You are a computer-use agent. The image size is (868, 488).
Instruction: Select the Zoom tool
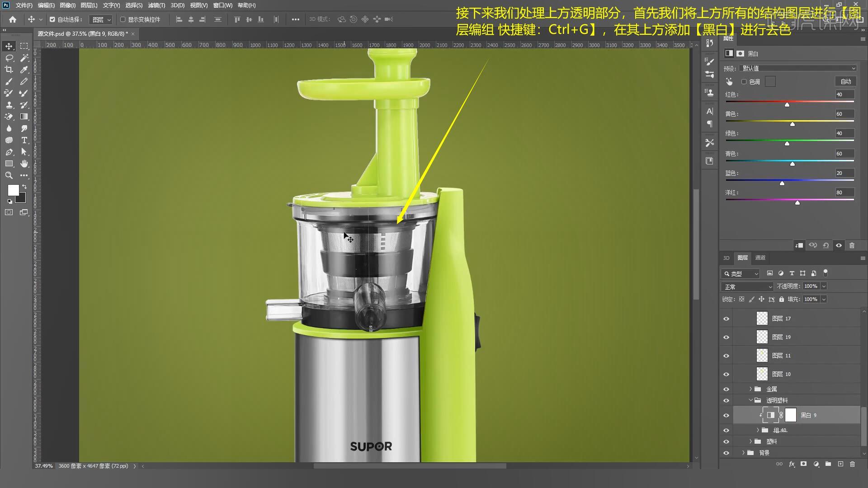coord(9,175)
